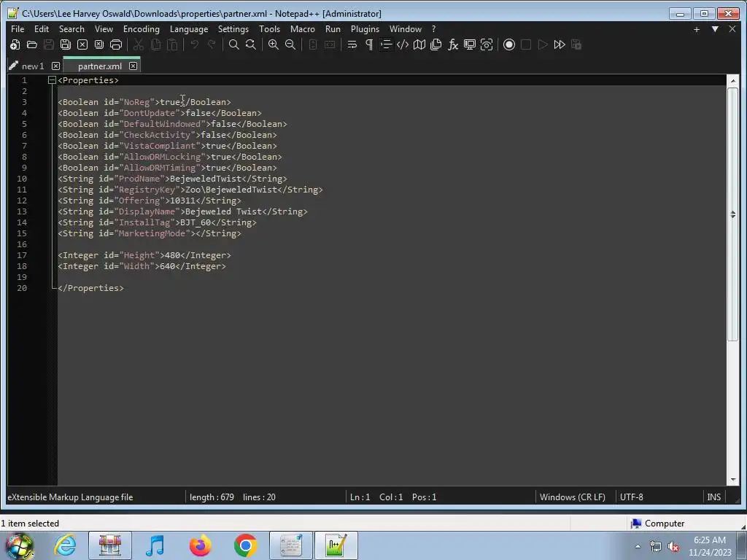This screenshot has width=747, height=560.
Task: Open Find with the magnifier icon
Action: (x=234, y=44)
